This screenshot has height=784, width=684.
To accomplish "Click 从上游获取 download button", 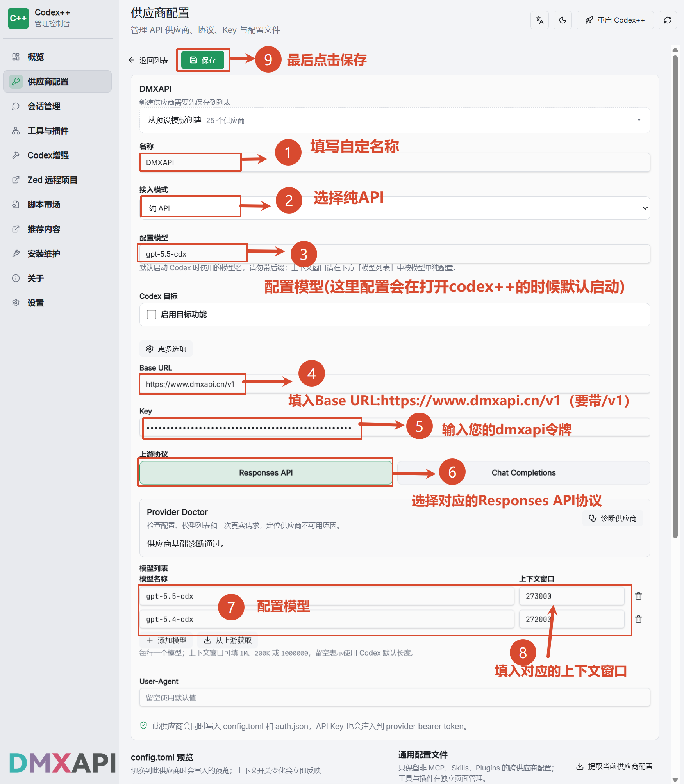I will (x=228, y=640).
